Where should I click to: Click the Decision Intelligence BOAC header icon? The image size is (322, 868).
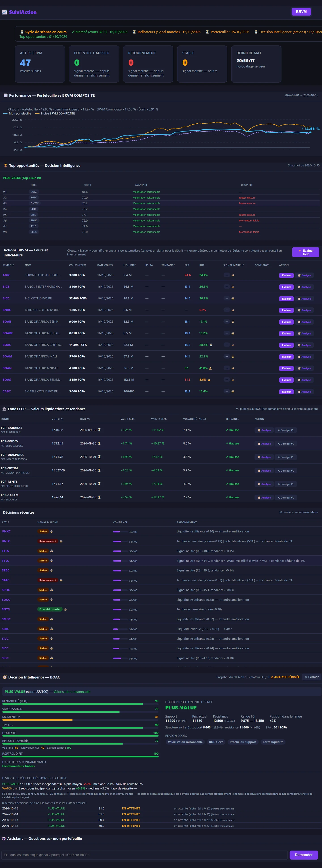point(5,677)
